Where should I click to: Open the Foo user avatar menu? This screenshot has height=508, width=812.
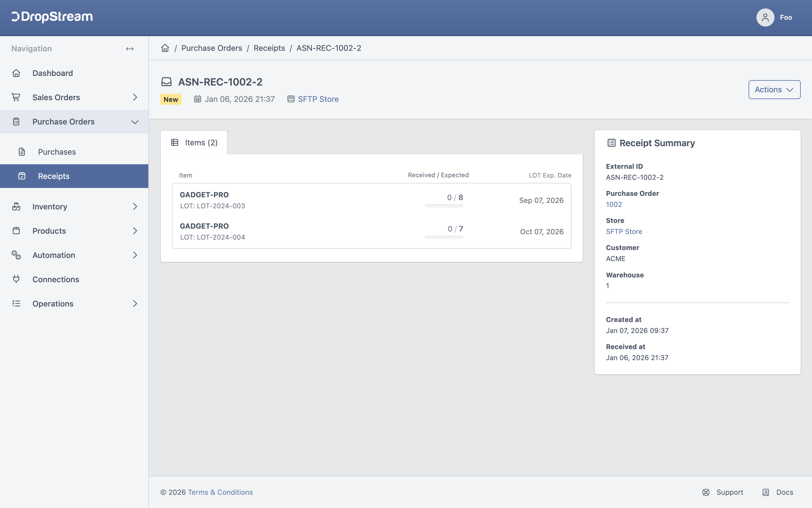click(x=765, y=17)
